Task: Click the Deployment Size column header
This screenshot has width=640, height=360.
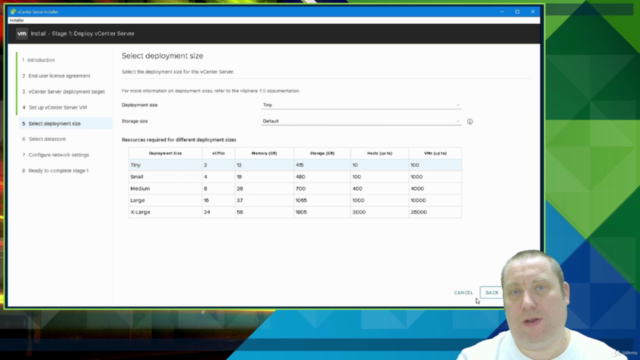Action: click(x=165, y=153)
